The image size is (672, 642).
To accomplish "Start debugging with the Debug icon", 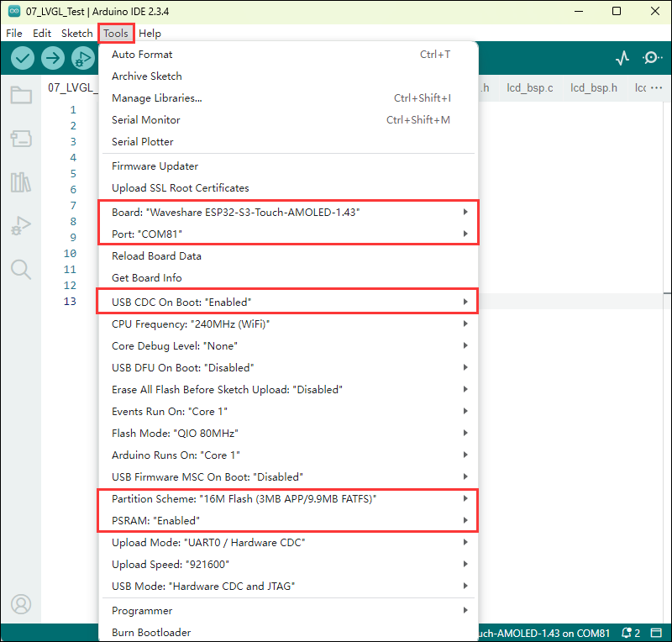I will coord(82,58).
